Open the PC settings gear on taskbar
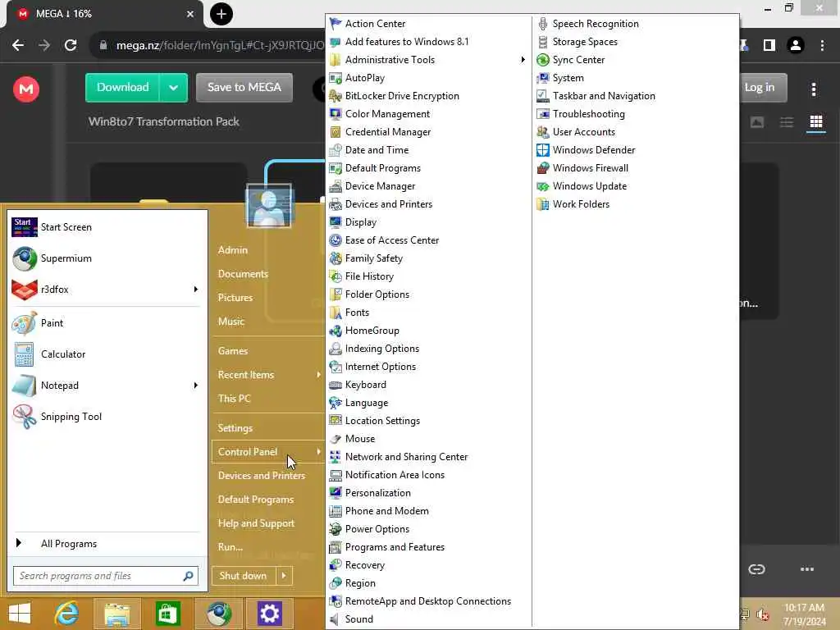Screen dimensions: 840x630 click(269, 614)
